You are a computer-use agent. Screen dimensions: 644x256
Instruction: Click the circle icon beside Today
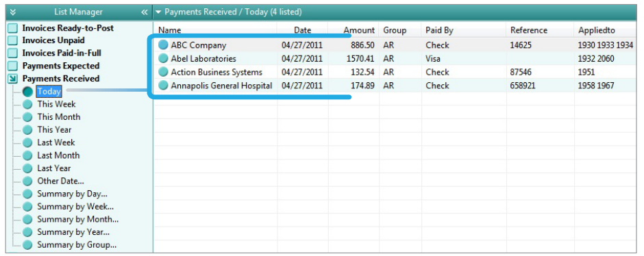pyautogui.click(x=27, y=92)
